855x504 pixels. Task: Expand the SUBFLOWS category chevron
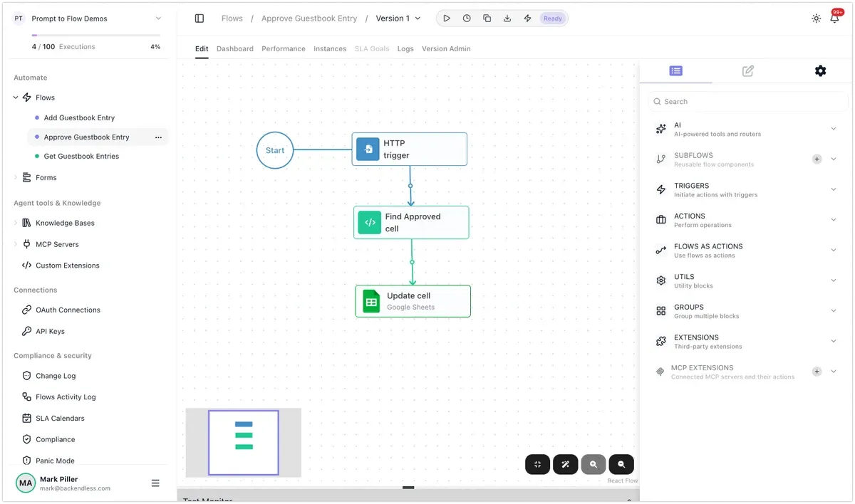834,159
